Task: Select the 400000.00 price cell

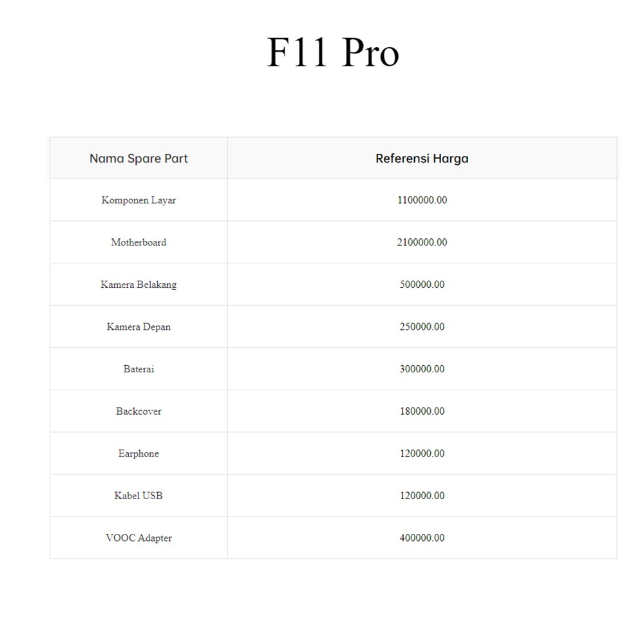Action: 422,538
